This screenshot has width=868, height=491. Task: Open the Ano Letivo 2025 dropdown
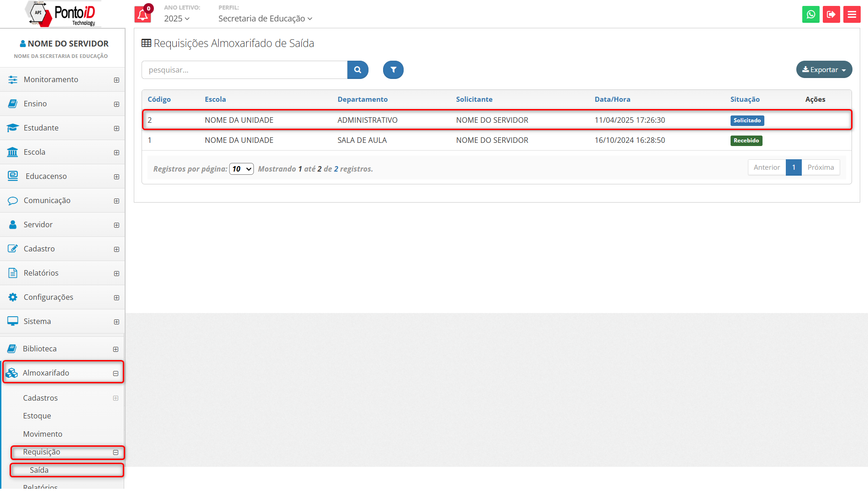177,19
